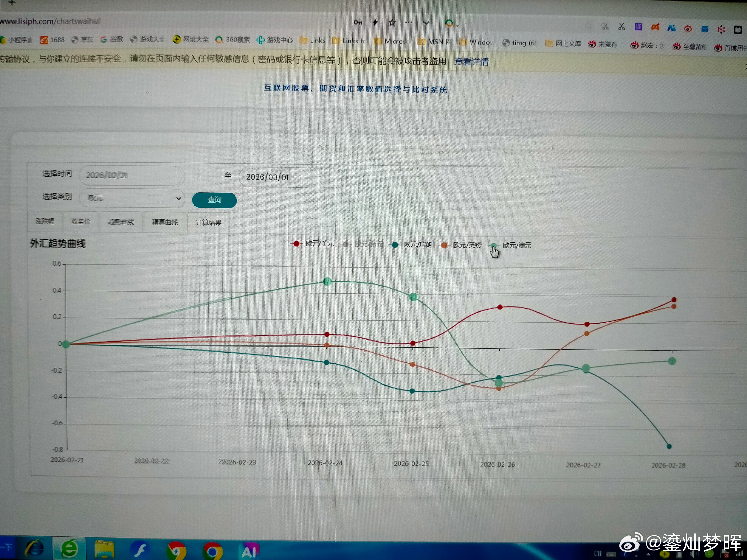This screenshot has width=747, height=560.
Task: Open the 选择类别 currency dropdown
Action: [132, 198]
